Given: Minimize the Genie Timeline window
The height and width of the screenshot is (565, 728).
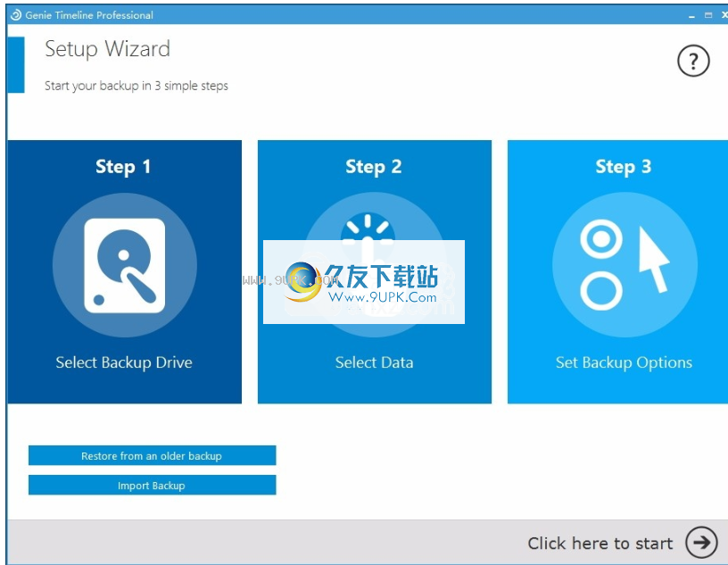Looking at the screenshot, I should coord(691,16).
